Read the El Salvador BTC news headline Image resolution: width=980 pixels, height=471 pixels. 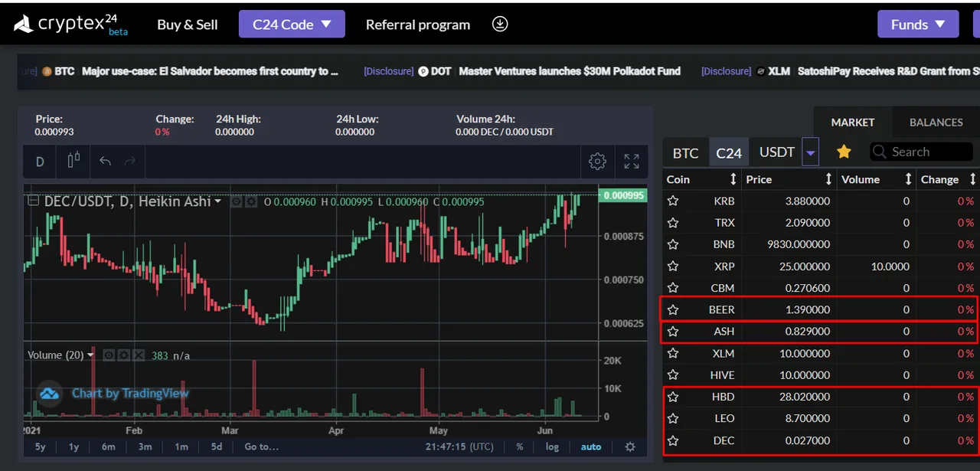tap(210, 71)
